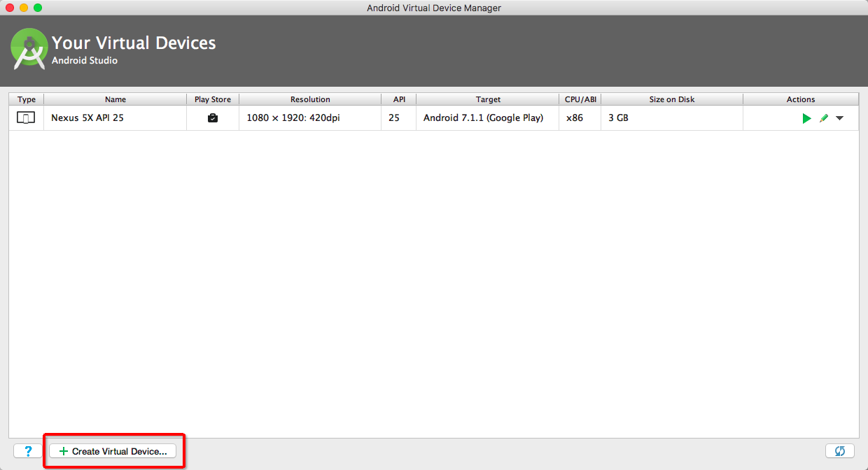Click the Play Store icon in the row
The width and height of the screenshot is (868, 470).
(213, 118)
